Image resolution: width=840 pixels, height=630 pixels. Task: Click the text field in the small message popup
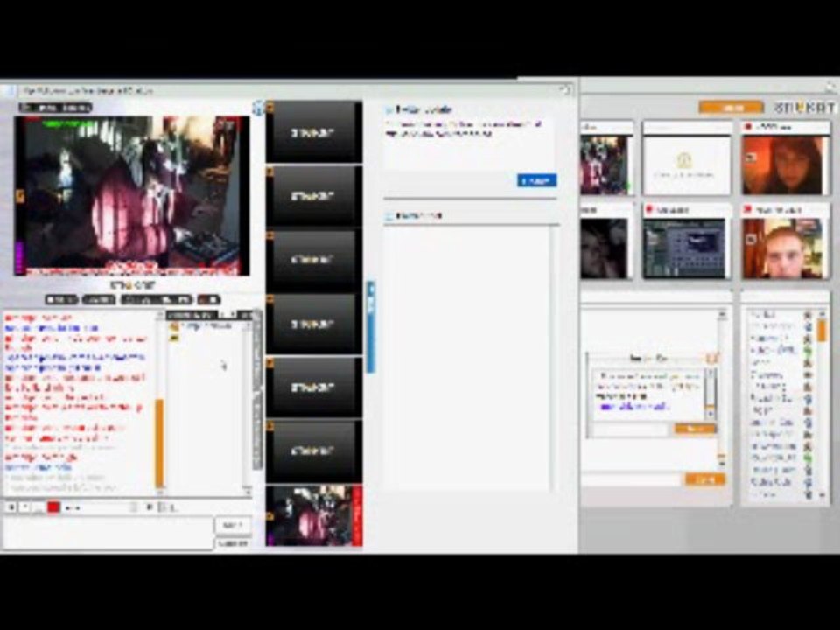[631, 429]
